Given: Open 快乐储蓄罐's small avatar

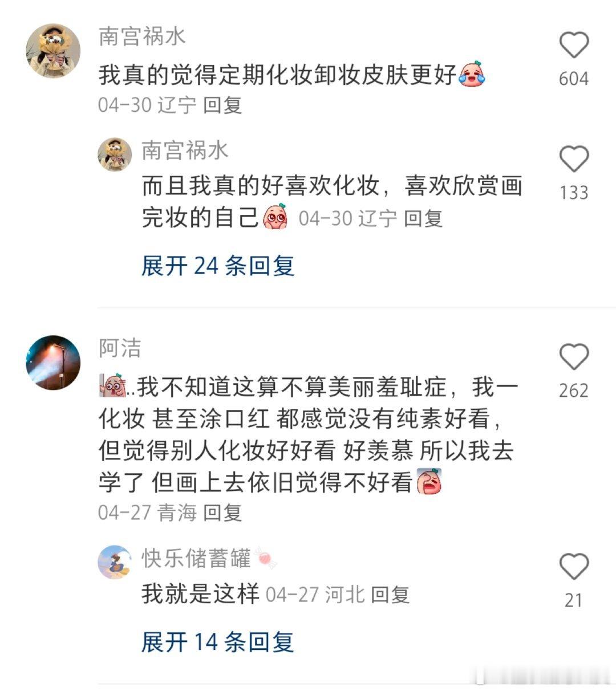Looking at the screenshot, I should pyautogui.click(x=115, y=562).
